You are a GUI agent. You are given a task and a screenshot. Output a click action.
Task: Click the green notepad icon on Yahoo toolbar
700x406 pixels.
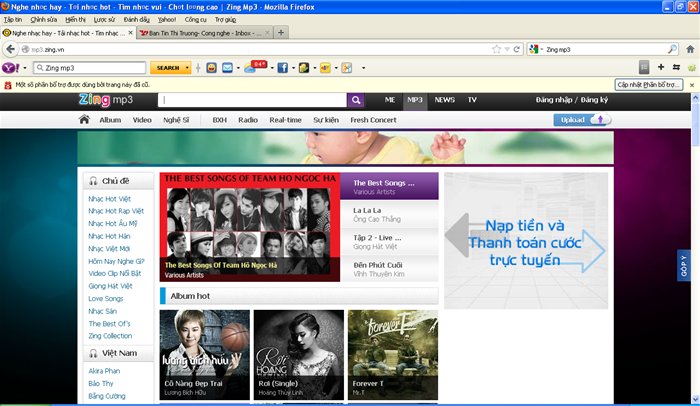click(304, 68)
